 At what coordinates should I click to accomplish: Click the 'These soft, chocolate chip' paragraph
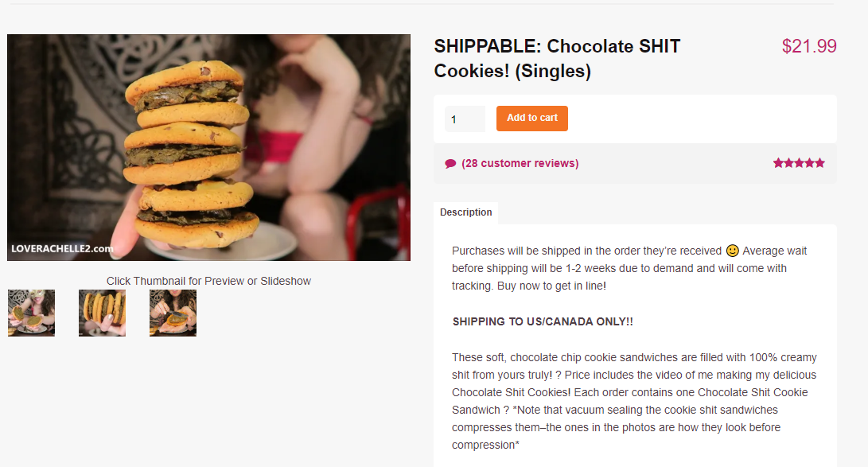click(x=634, y=401)
